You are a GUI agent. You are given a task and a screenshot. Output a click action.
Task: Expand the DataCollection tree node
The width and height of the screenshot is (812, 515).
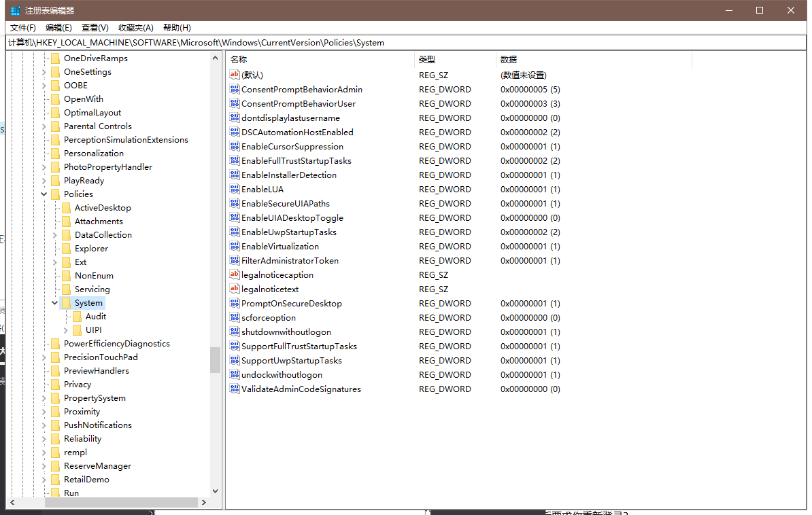(x=55, y=235)
